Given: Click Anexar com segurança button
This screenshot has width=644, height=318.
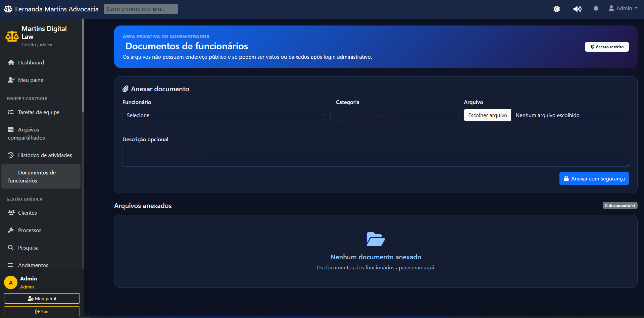Looking at the screenshot, I should (x=594, y=178).
